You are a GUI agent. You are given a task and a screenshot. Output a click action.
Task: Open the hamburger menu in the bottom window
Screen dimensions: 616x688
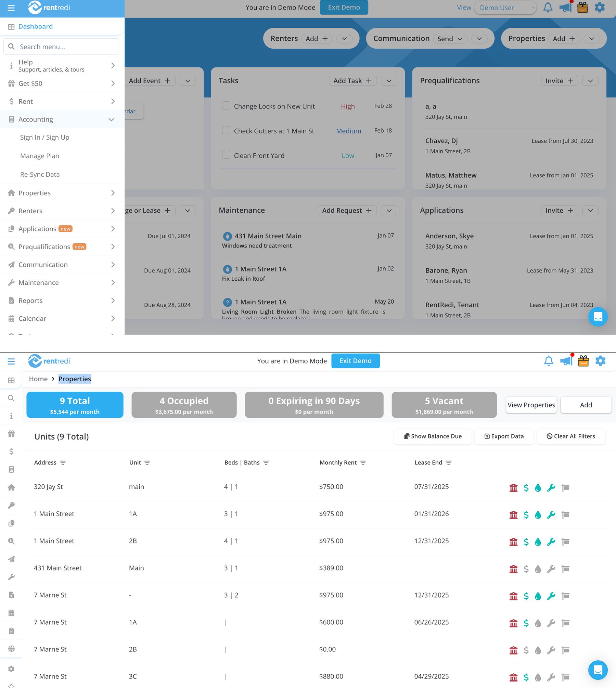pyautogui.click(x=11, y=361)
